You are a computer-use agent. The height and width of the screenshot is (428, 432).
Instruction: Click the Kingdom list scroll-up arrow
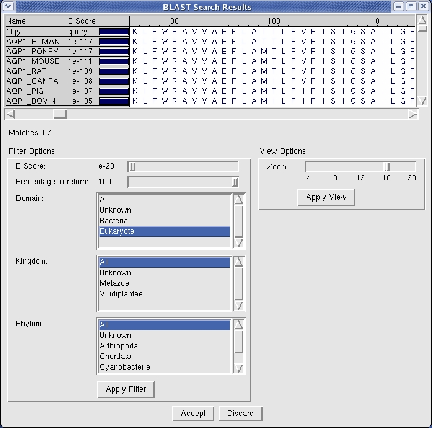(239, 262)
